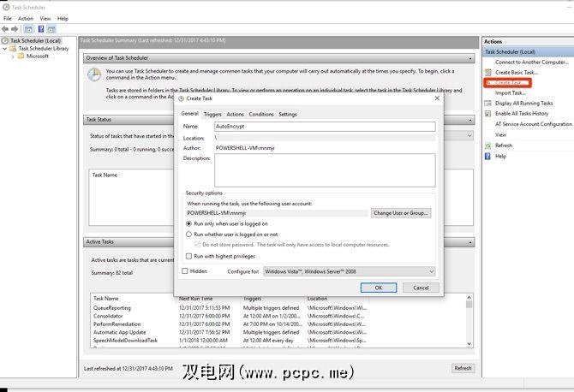
Task: Click the Task Scheduler Library folder icon
Action: (13, 48)
